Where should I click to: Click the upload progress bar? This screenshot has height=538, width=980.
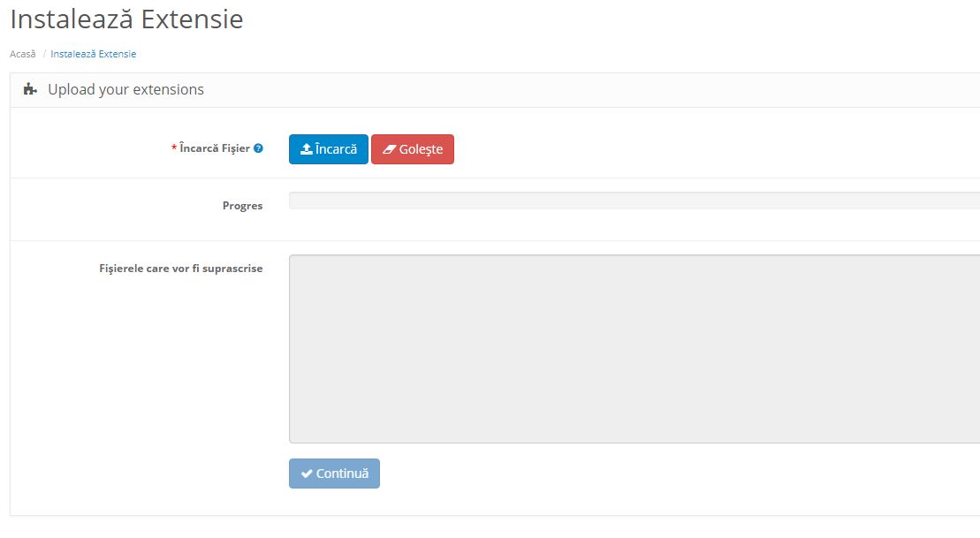633,201
